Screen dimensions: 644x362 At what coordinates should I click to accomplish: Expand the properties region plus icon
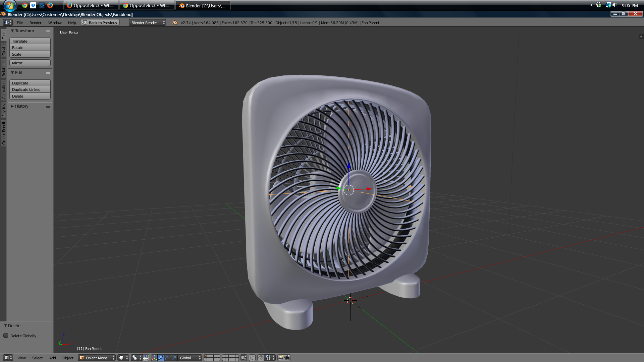641,36
